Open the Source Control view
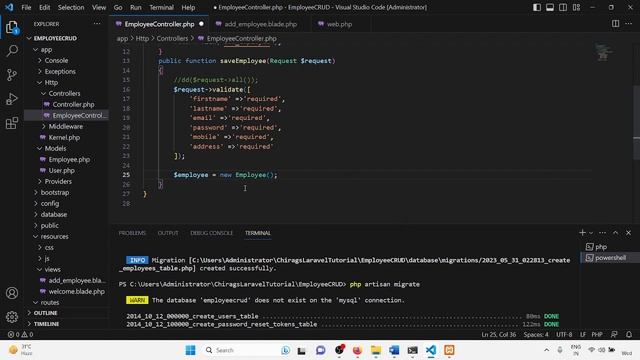The image size is (640, 360). click(x=12, y=75)
